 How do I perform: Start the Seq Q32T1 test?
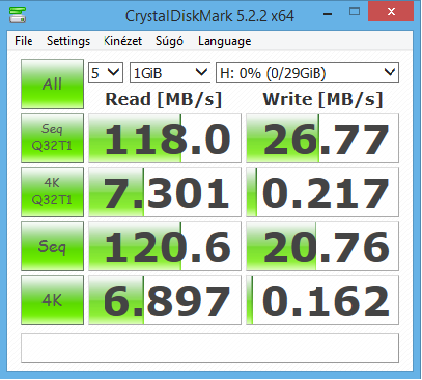(52, 138)
